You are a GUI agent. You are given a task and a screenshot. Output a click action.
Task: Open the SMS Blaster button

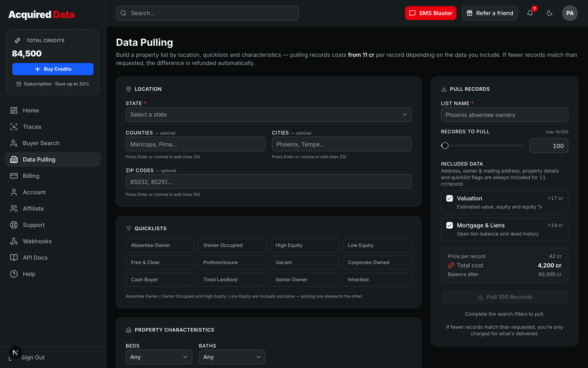[x=431, y=13]
